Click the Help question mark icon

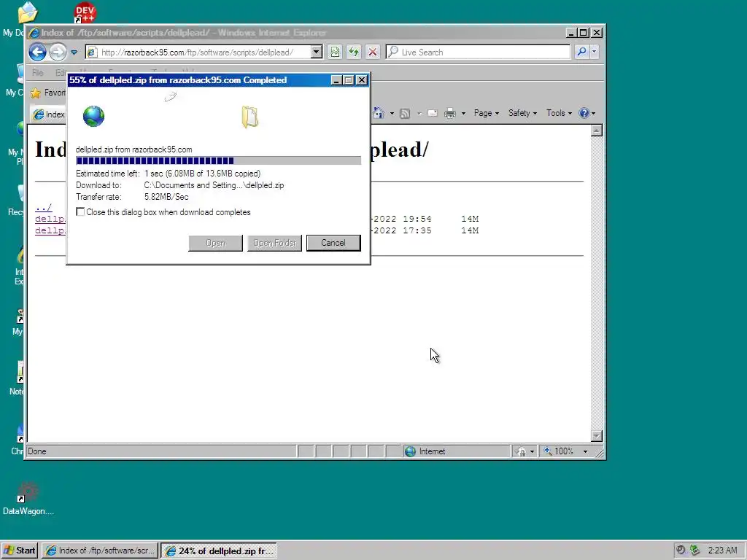584,113
